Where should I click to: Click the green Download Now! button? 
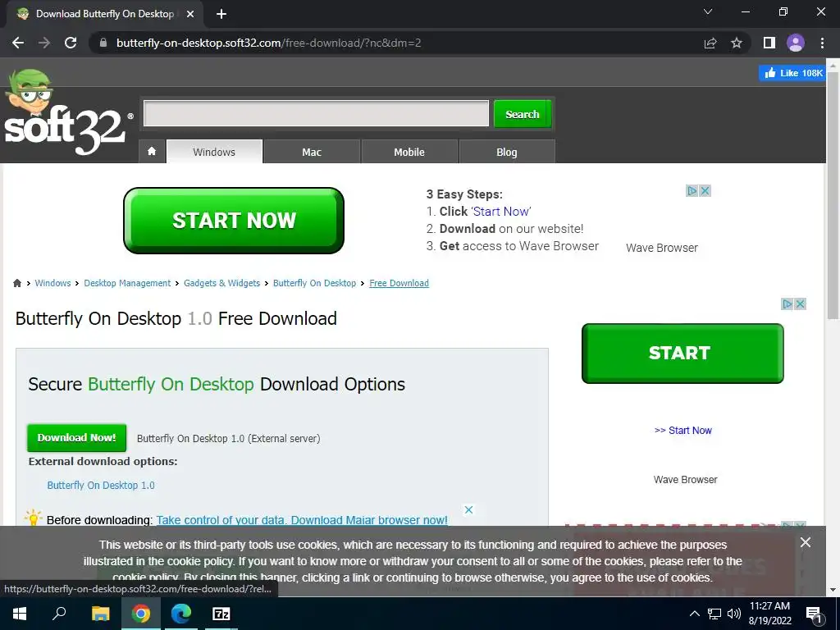[x=76, y=438]
